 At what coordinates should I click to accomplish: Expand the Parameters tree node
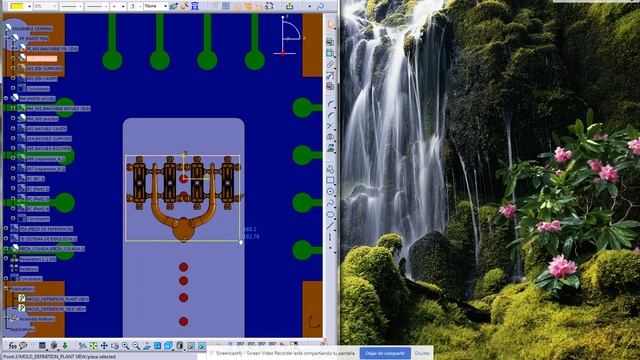[x=6, y=258]
